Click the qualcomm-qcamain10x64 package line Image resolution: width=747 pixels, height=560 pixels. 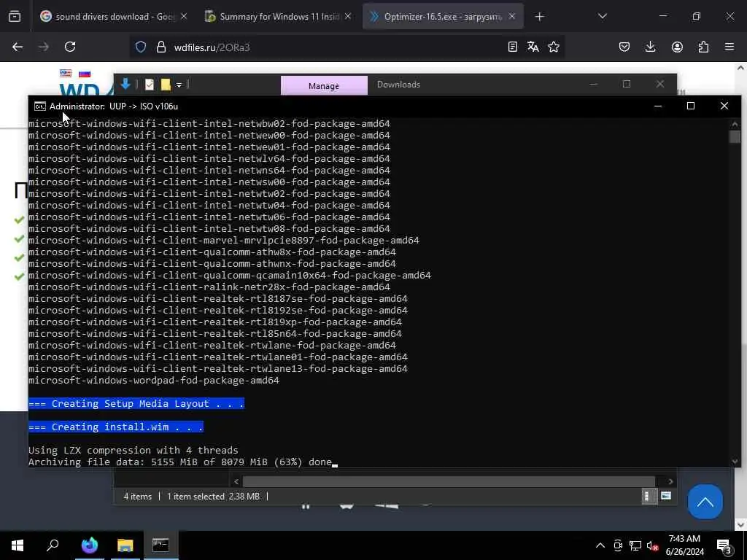(230, 275)
